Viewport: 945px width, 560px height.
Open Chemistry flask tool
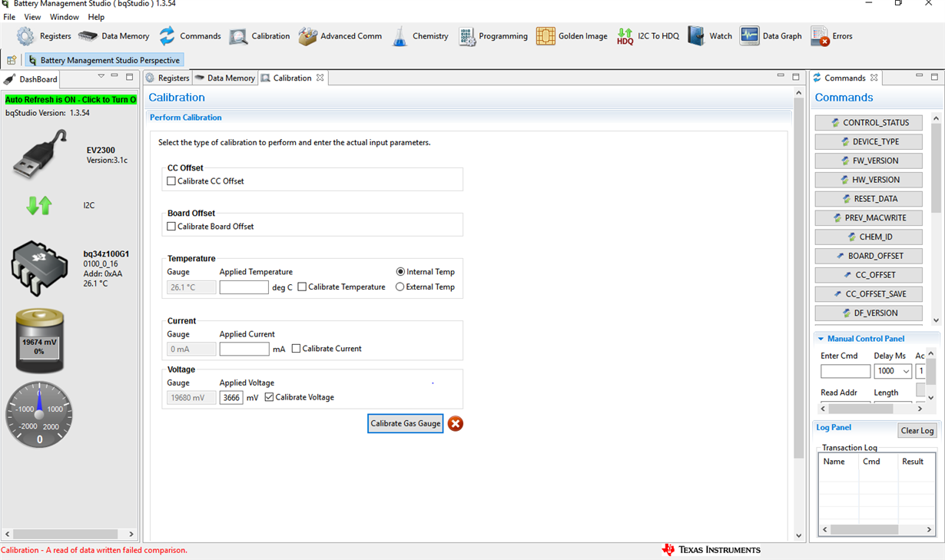420,36
